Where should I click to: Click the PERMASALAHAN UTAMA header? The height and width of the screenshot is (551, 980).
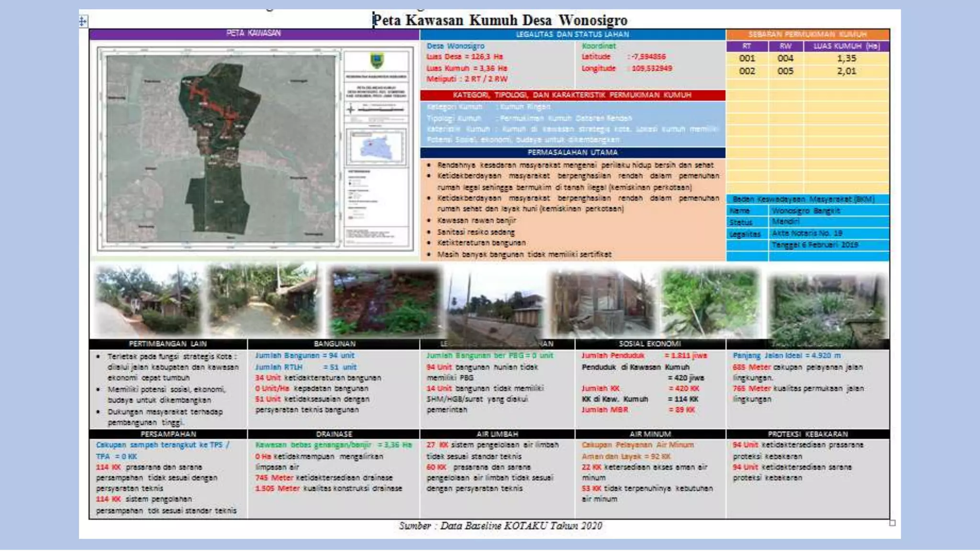[x=572, y=153]
